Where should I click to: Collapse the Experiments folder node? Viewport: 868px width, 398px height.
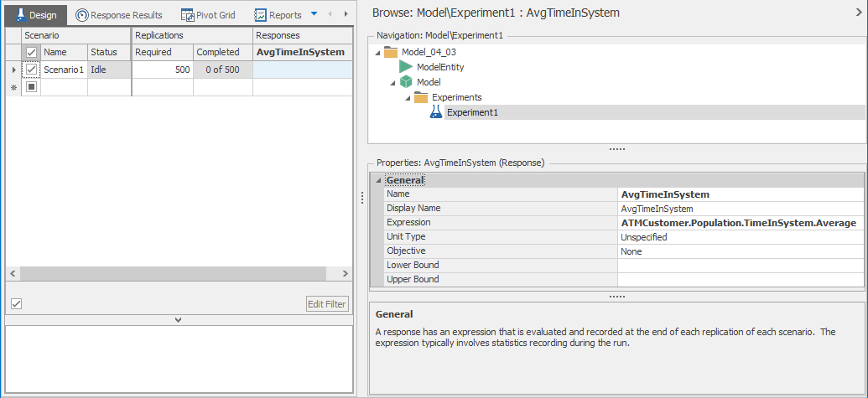click(x=408, y=98)
